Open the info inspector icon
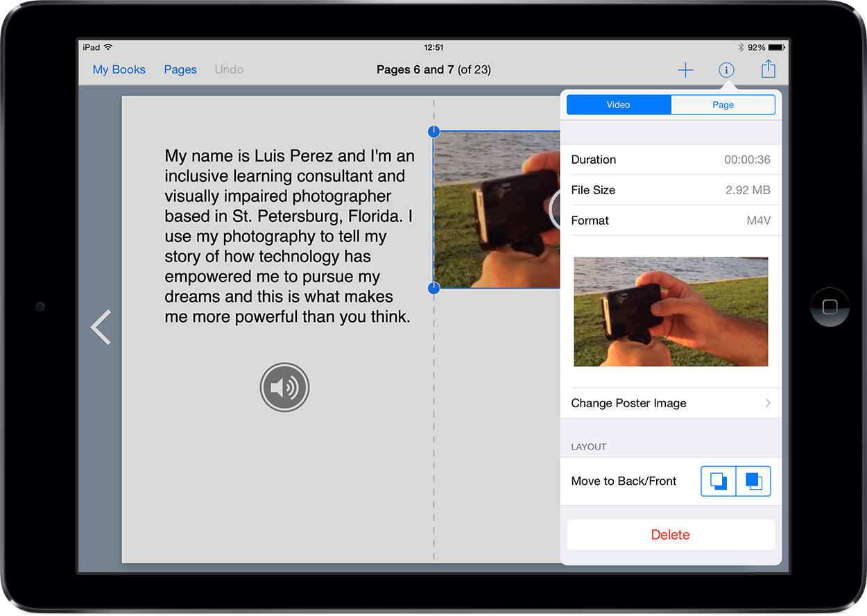This screenshot has width=867, height=616. (726, 70)
